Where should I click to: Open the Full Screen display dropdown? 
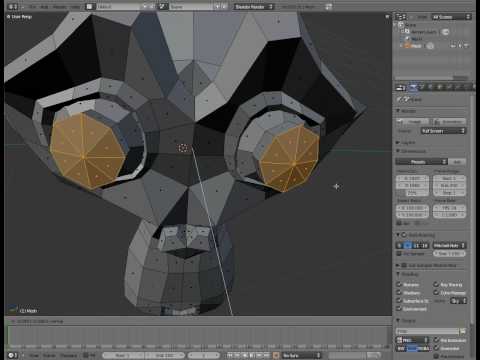point(443,131)
